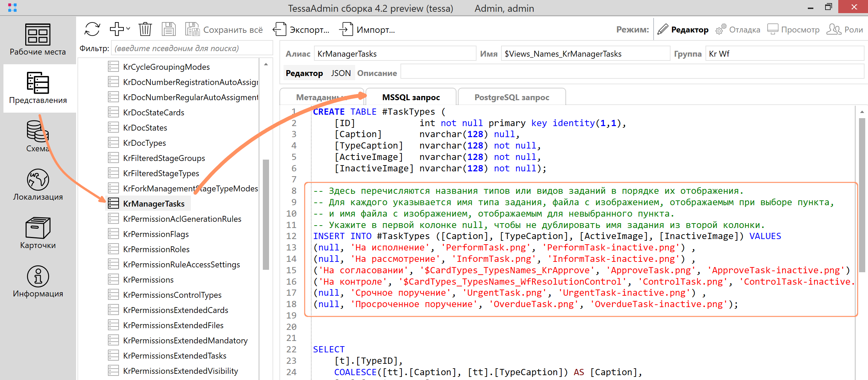
Task: Click the Экспорт... button
Action: 301,30
